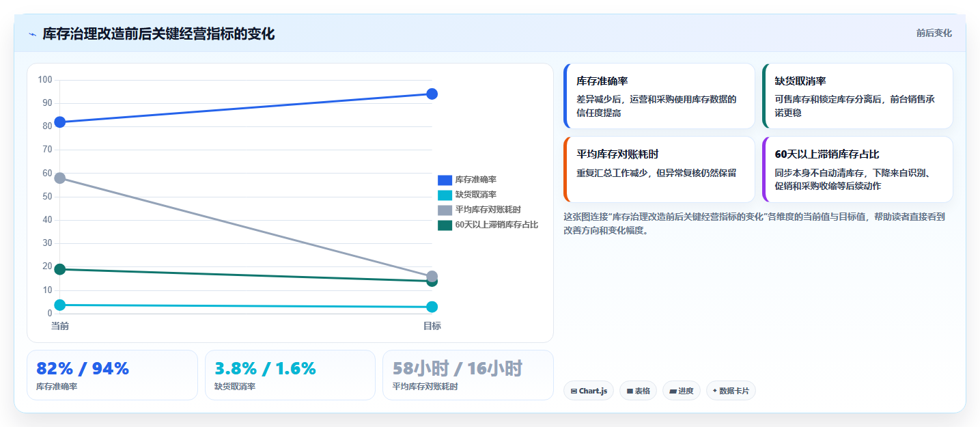Open the 进度 tag
The image size is (980, 427).
[x=681, y=391]
